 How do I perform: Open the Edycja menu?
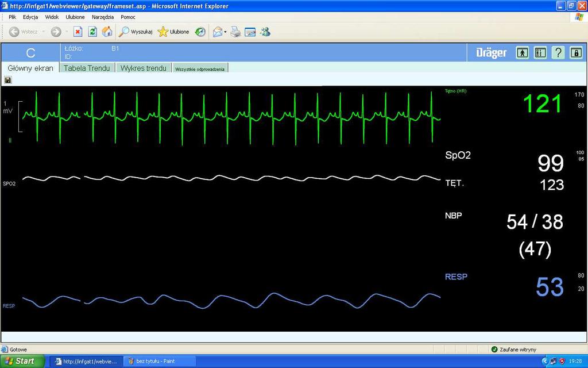click(x=30, y=17)
